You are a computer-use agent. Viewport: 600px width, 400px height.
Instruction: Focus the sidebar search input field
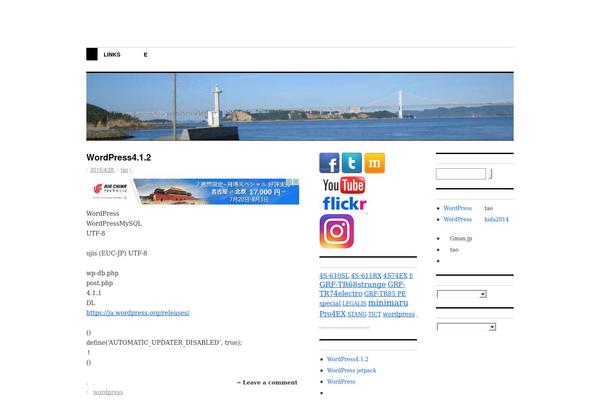[461, 174]
